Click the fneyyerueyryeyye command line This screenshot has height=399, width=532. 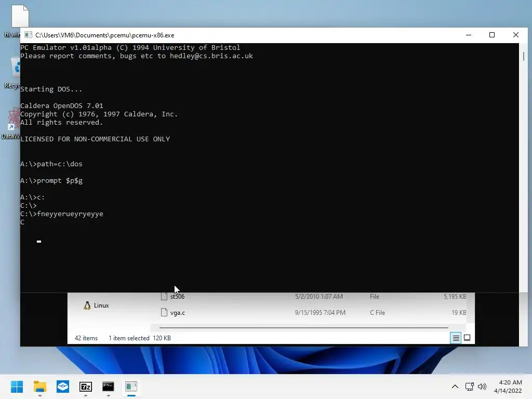click(62, 214)
